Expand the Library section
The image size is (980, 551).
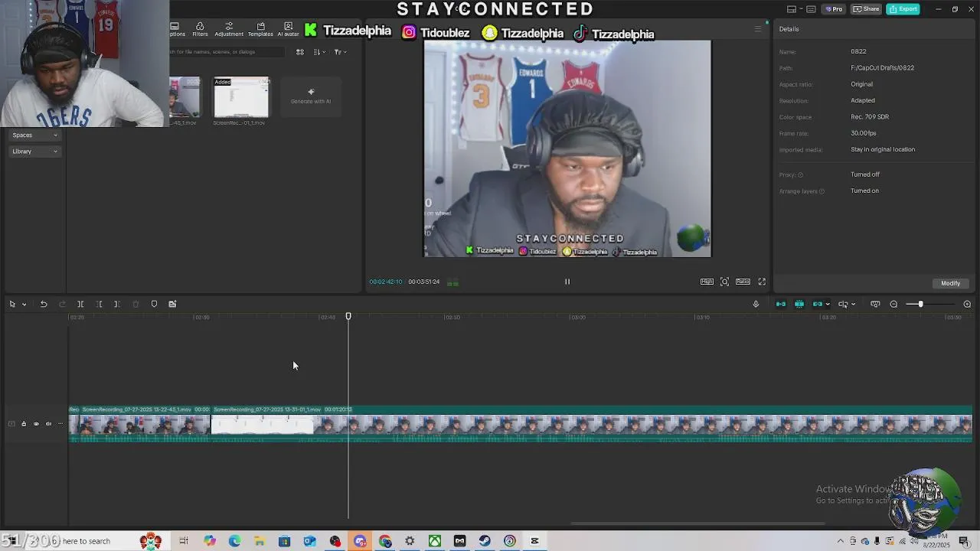(x=34, y=152)
